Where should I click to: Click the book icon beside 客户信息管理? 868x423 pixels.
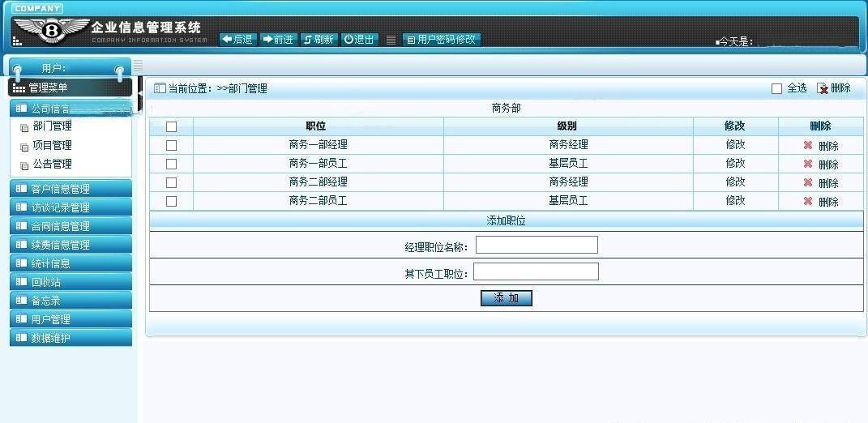[x=22, y=188]
